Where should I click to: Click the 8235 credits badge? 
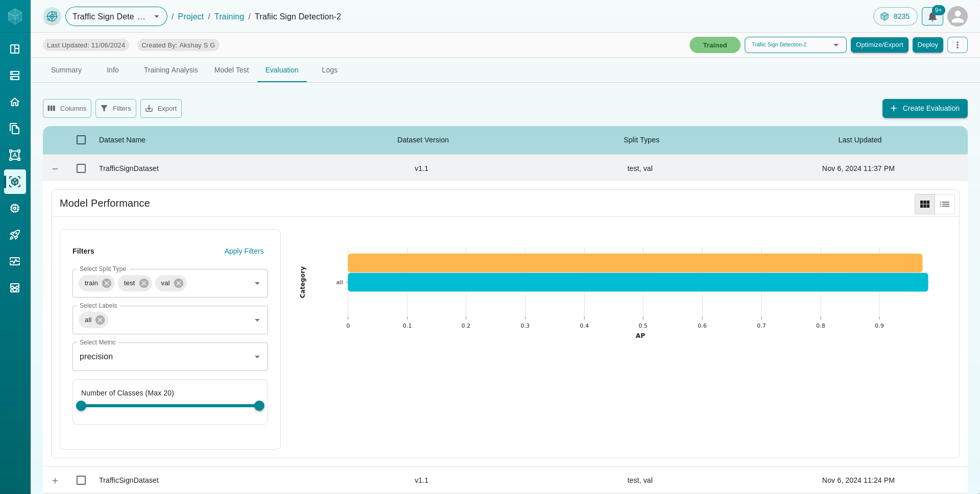click(895, 16)
